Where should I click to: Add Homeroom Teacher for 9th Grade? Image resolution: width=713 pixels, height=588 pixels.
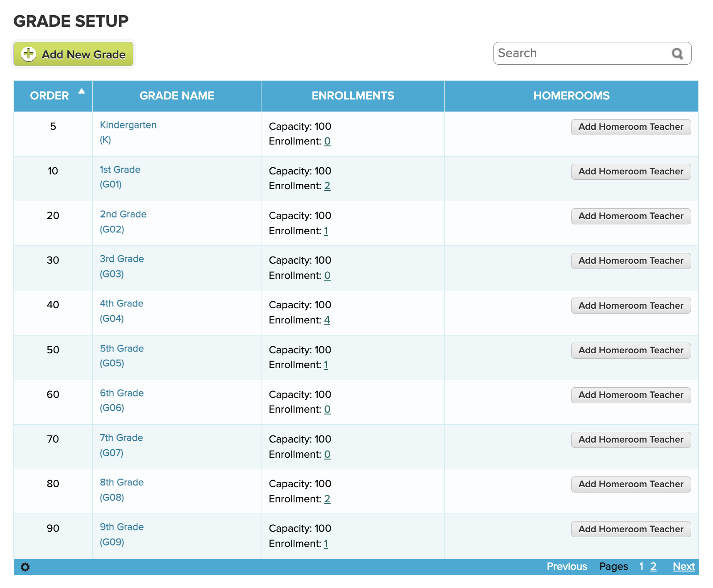[631, 529]
